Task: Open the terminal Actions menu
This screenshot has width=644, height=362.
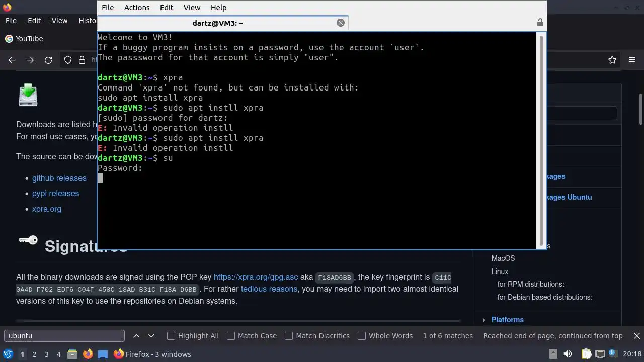Action: point(137,8)
